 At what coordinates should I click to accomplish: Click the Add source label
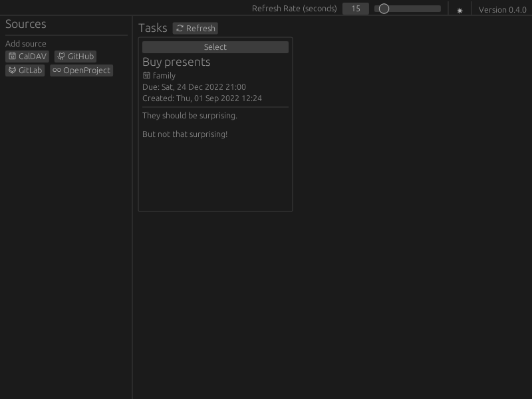coord(26,44)
